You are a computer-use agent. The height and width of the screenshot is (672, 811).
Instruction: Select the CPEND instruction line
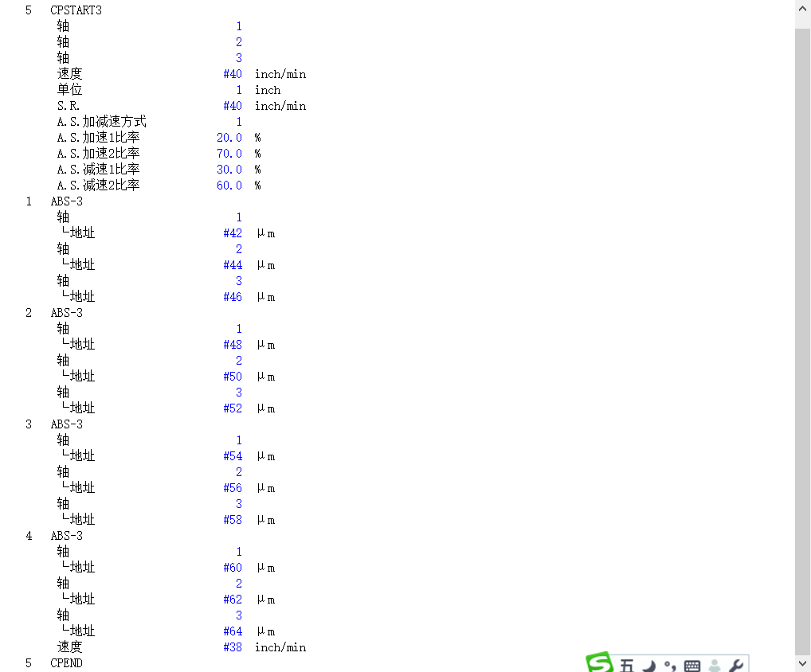click(x=66, y=663)
